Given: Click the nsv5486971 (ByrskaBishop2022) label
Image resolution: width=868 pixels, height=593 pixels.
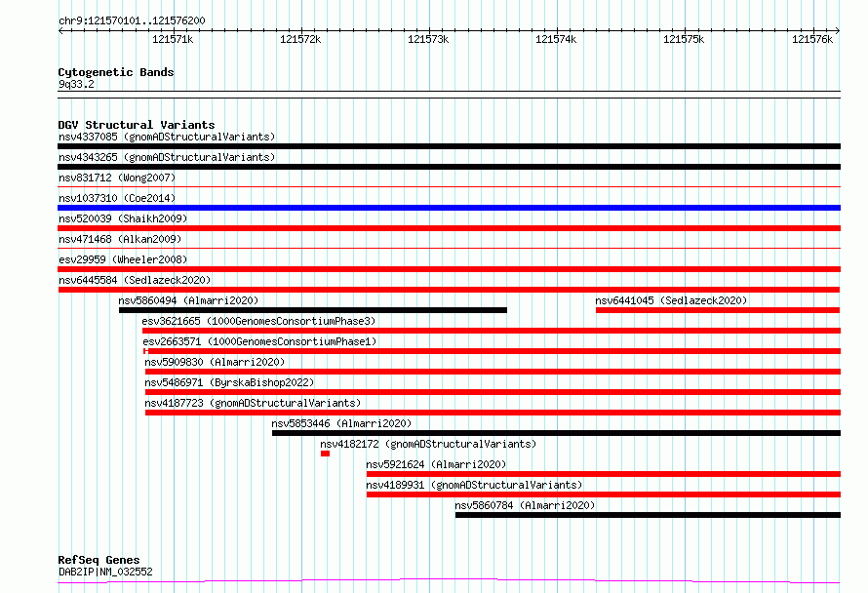Looking at the screenshot, I should point(229,382).
